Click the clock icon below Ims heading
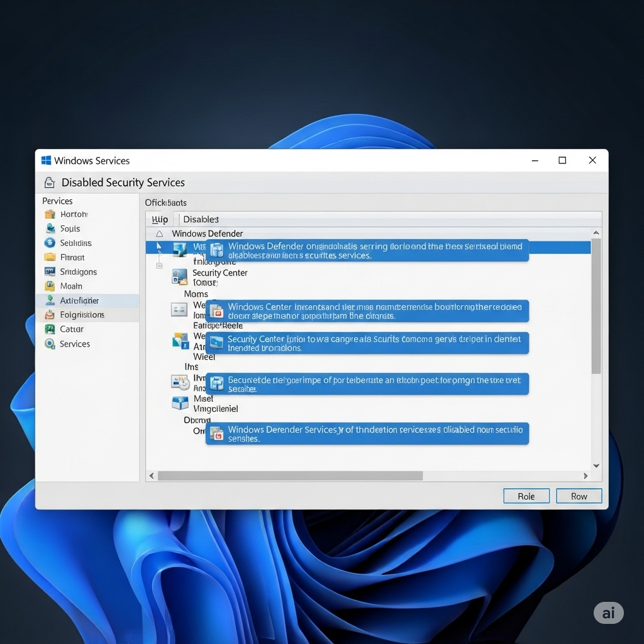644x644 pixels. [x=180, y=382]
